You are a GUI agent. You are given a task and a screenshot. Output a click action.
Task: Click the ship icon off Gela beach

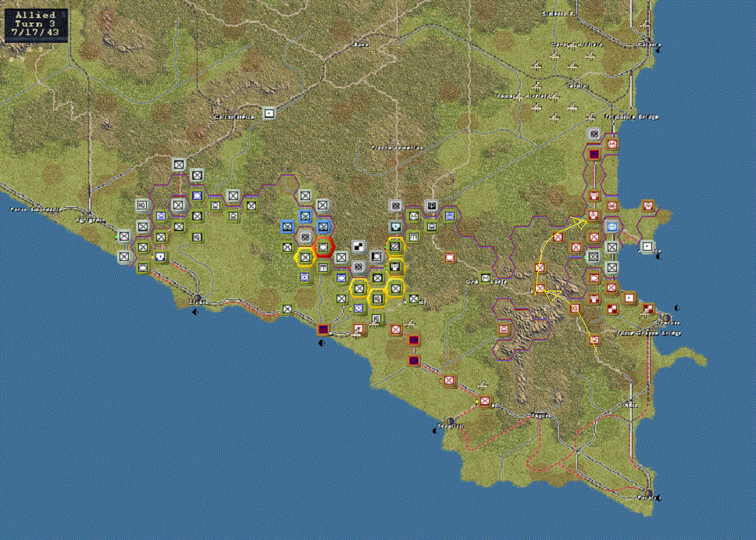(322, 343)
